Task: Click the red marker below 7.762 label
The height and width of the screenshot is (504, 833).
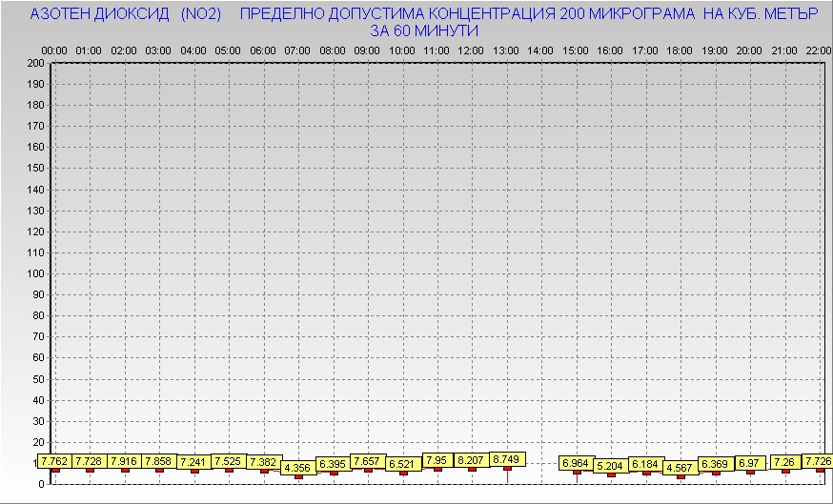Action: coord(56,470)
